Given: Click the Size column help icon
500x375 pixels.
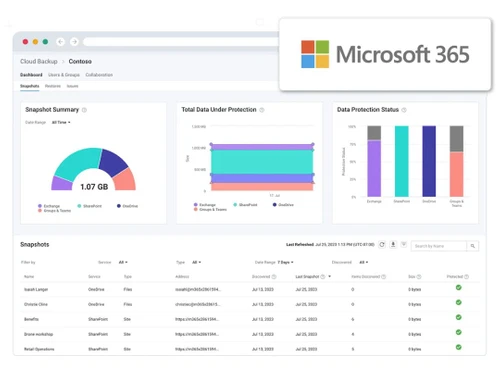Looking at the screenshot, I should [x=419, y=277].
